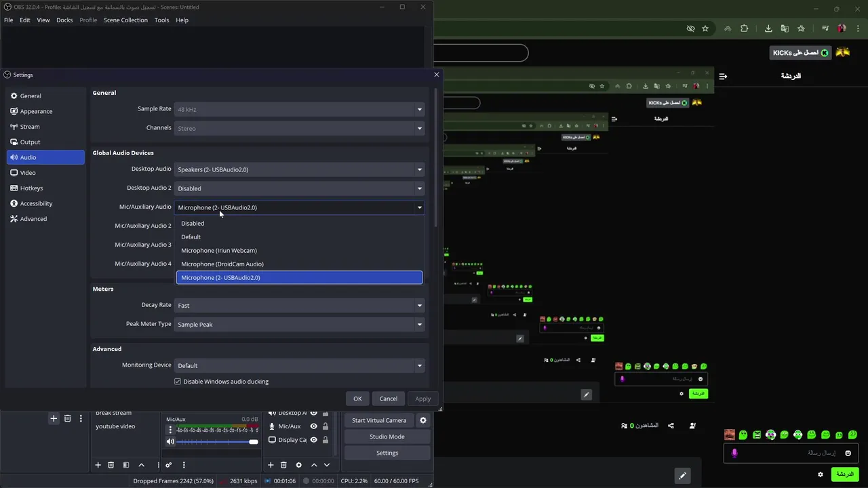Open the File menu in OBS
The width and height of the screenshot is (868, 488).
coord(9,20)
